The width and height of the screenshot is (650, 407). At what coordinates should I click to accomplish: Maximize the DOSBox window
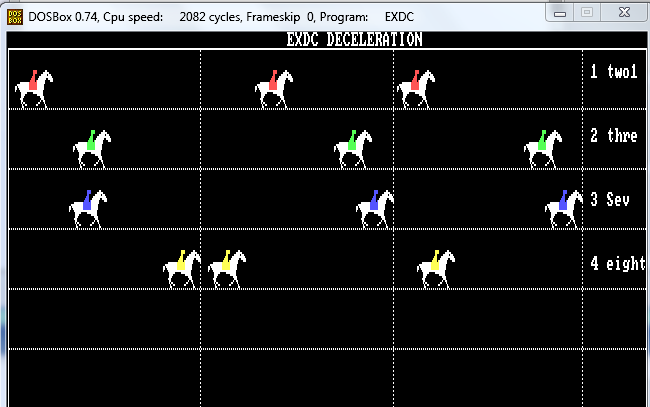pyautogui.click(x=587, y=13)
